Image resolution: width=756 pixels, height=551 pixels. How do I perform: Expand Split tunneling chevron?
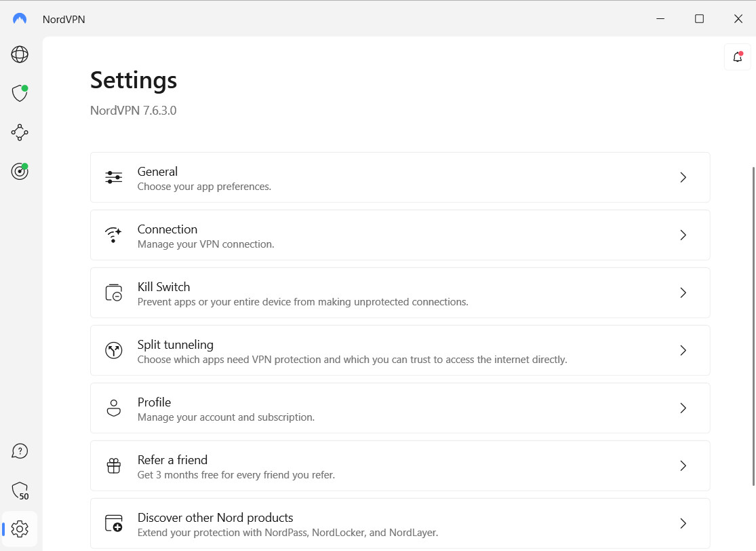(x=683, y=350)
